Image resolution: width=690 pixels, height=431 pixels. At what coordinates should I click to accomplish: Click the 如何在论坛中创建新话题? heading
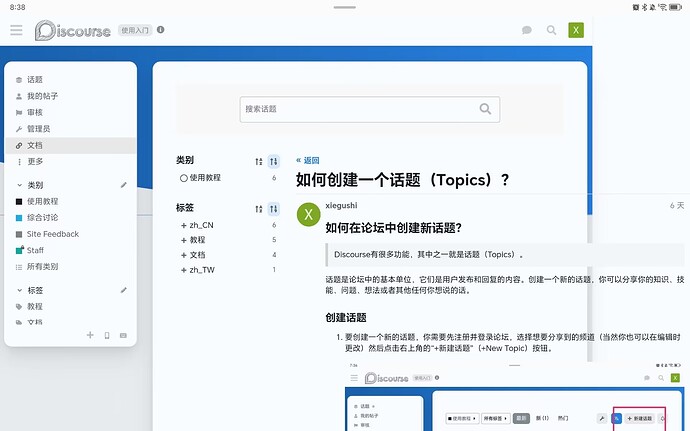point(393,228)
